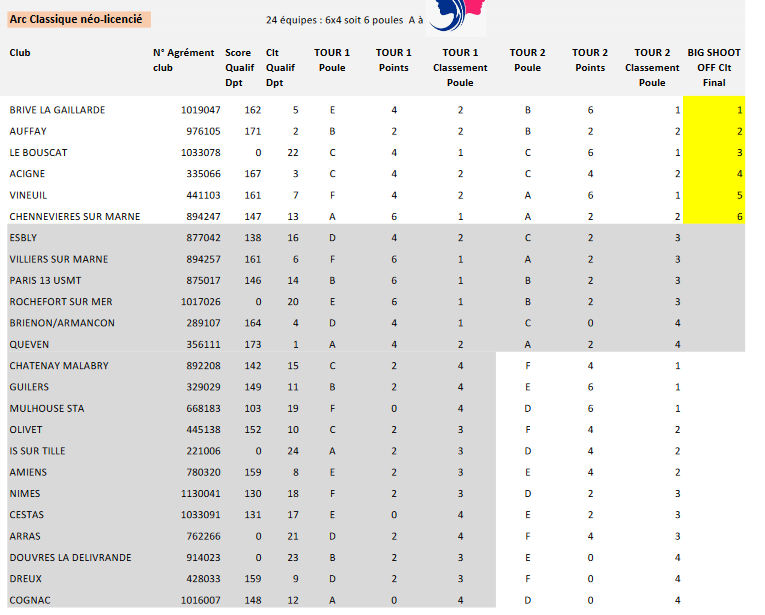
Task: Select agrément number 894247
Action: click(x=203, y=217)
